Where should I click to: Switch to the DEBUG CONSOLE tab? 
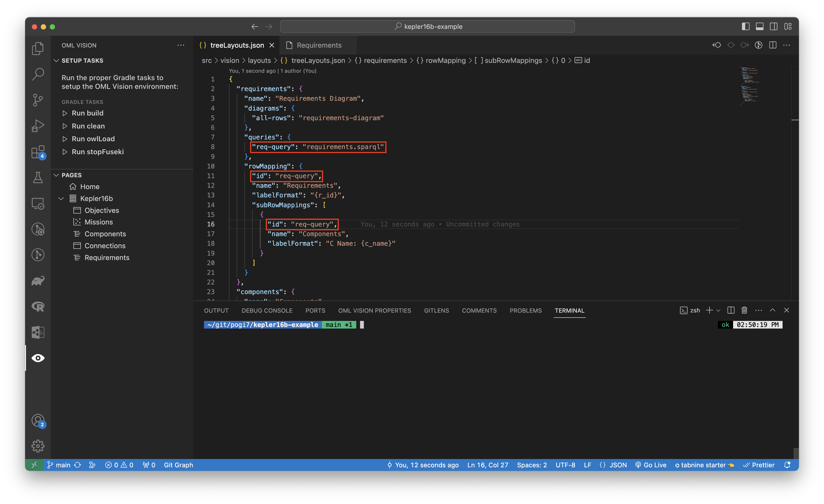[267, 310]
